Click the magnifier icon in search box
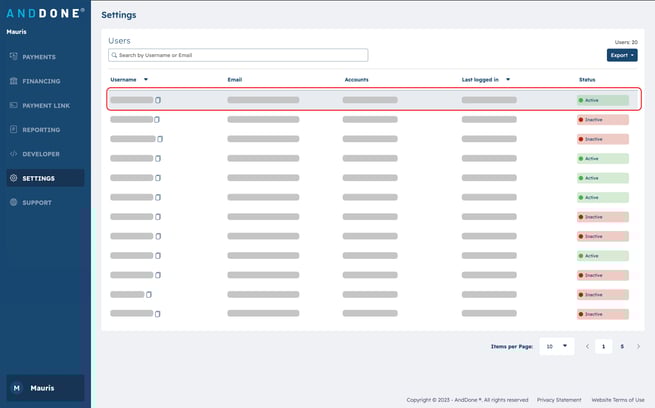 (114, 55)
